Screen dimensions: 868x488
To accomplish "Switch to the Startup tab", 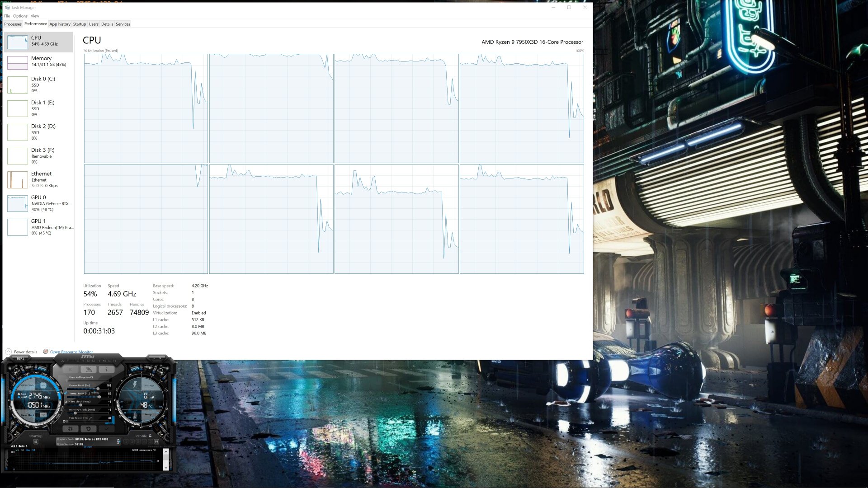I will click(79, 24).
